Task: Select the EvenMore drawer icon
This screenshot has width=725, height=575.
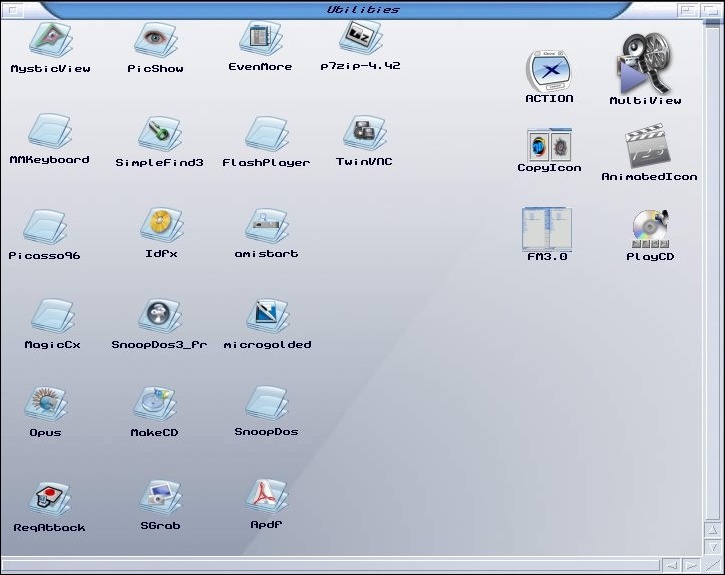Action: pos(261,39)
